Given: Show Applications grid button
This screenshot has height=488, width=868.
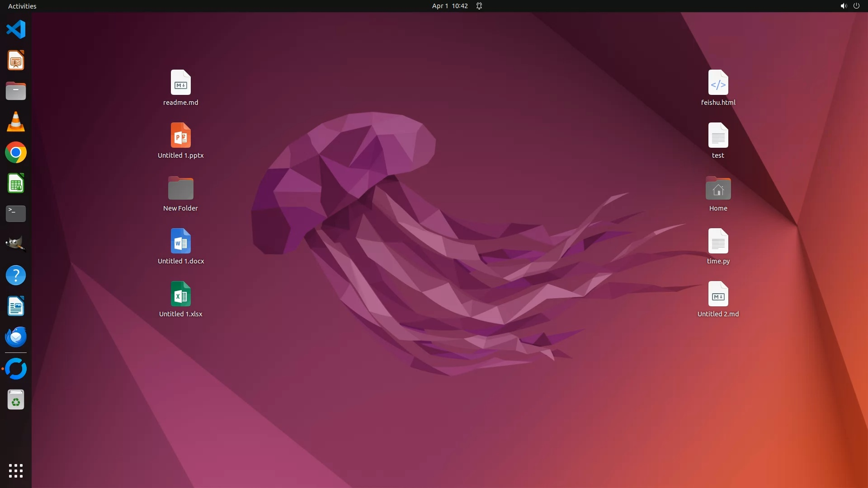Looking at the screenshot, I should 16,471.
